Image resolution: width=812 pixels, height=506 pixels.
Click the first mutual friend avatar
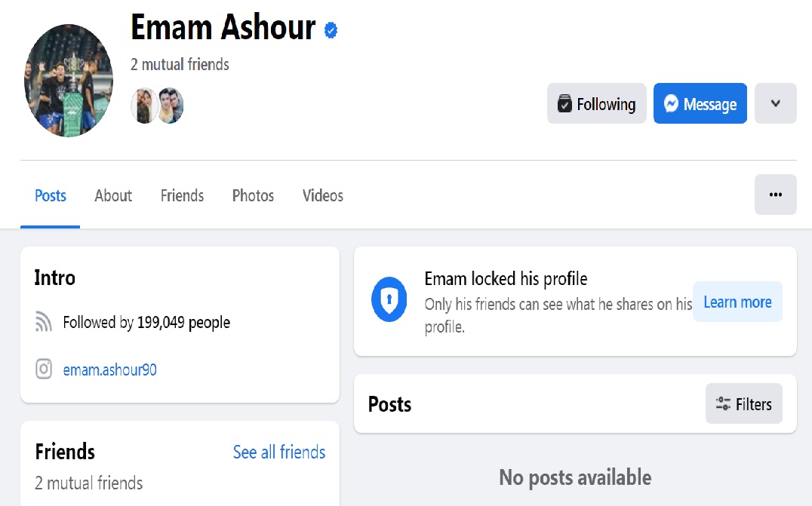tap(143, 105)
